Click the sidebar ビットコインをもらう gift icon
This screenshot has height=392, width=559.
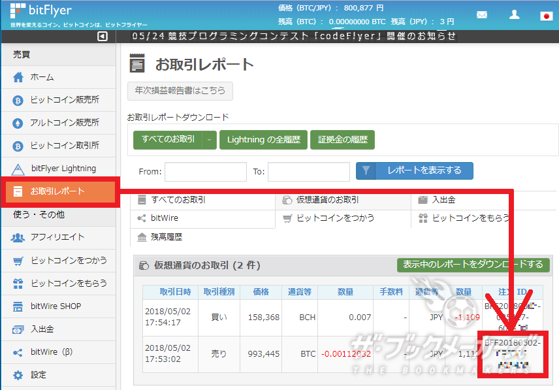pos(18,284)
